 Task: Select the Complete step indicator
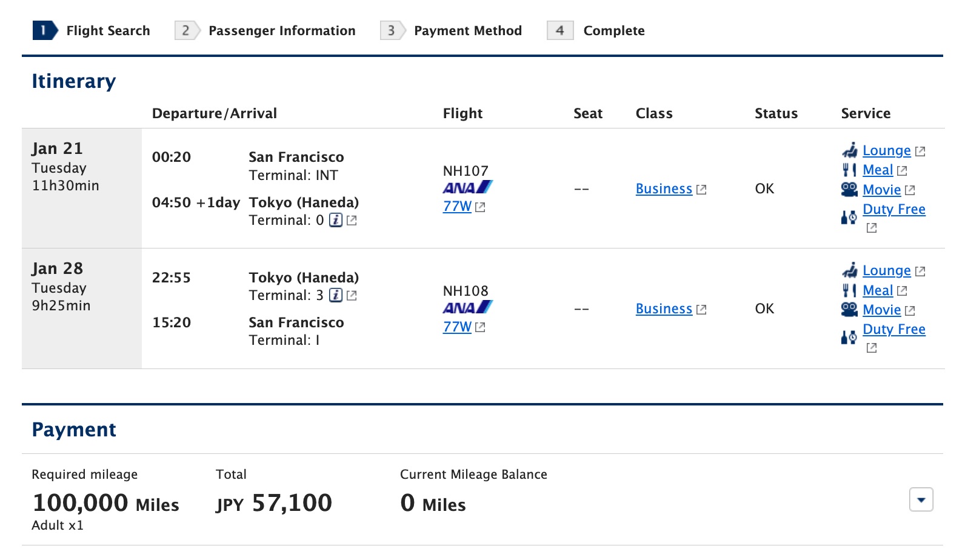[x=613, y=30]
